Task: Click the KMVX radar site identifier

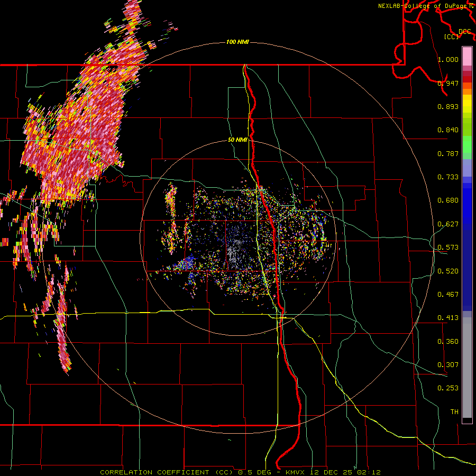Action: 296,472
